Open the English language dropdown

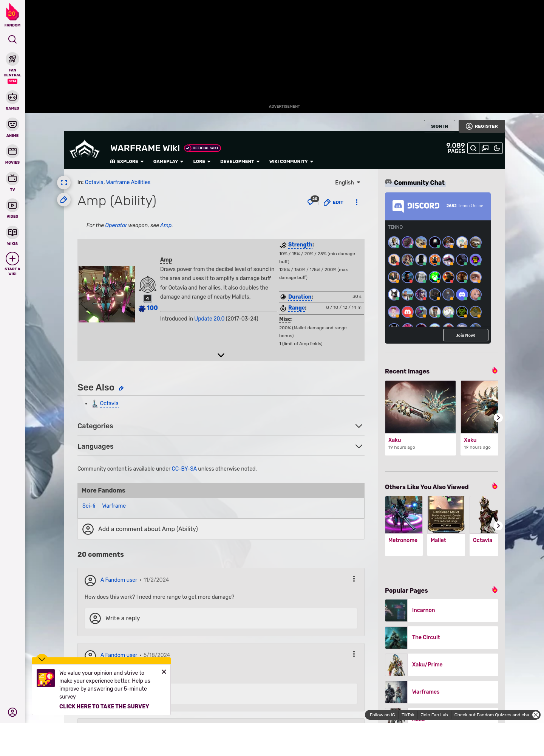348,183
